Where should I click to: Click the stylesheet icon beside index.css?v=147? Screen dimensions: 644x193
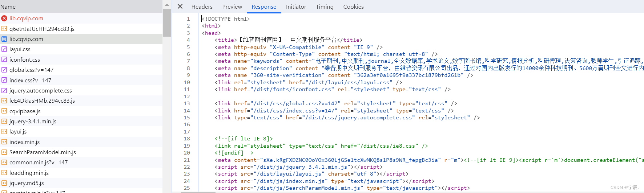[4, 80]
